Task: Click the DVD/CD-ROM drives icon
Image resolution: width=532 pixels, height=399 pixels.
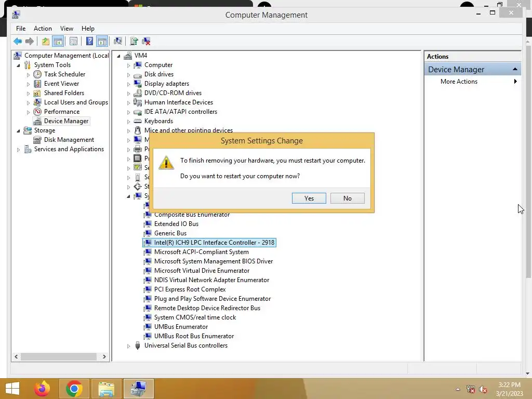Action: pos(137,93)
